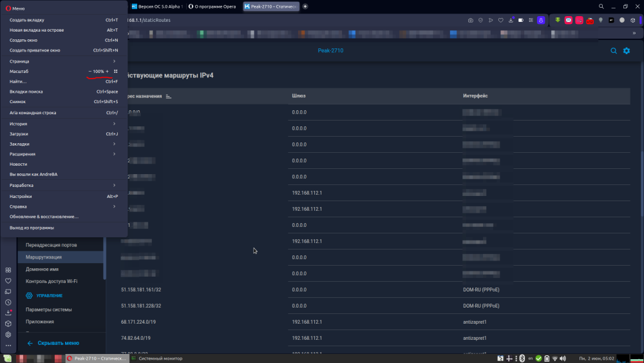Switch to Версия ОС 5.0 Alpha tab

coord(156,6)
